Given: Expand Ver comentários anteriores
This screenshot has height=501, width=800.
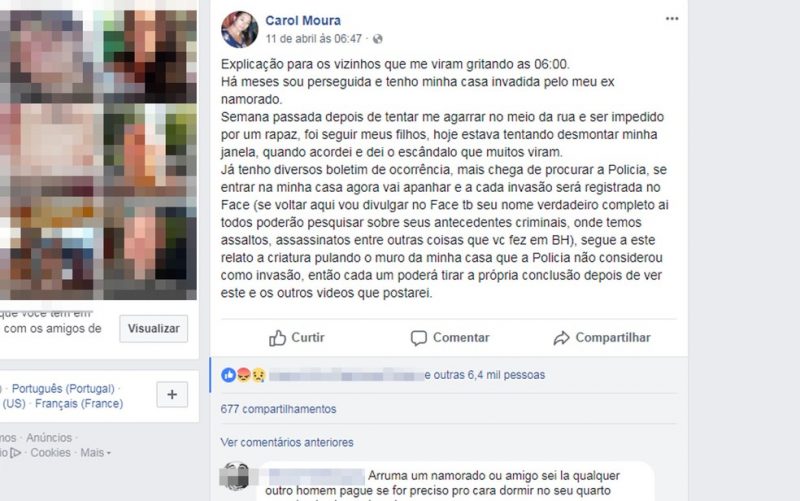Looking at the screenshot, I should click(287, 442).
